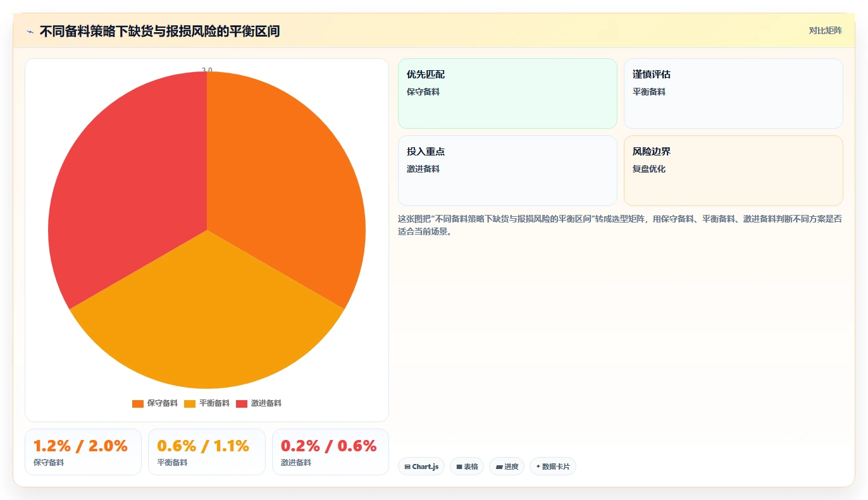Screen dimensions: 868x500
Task: Click 复盘优化 text in 风险边界 card
Action: pos(649,169)
